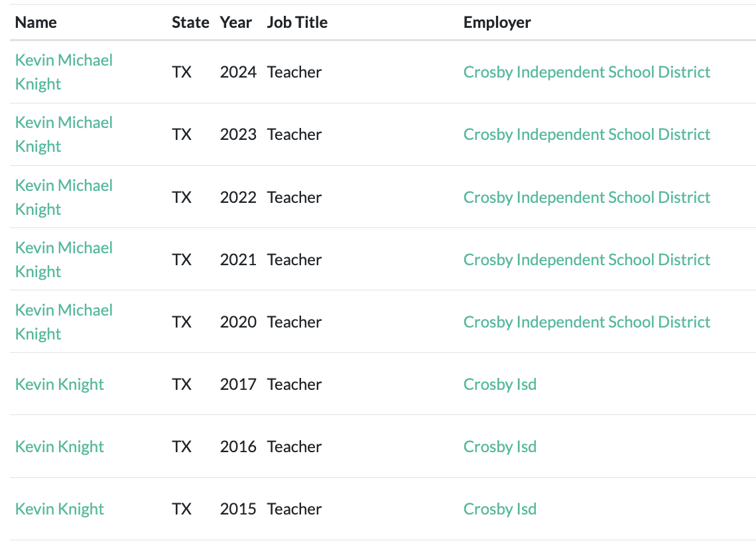
Task: Open the 2022 row's Crosby Independent School District
Action: pos(587,197)
